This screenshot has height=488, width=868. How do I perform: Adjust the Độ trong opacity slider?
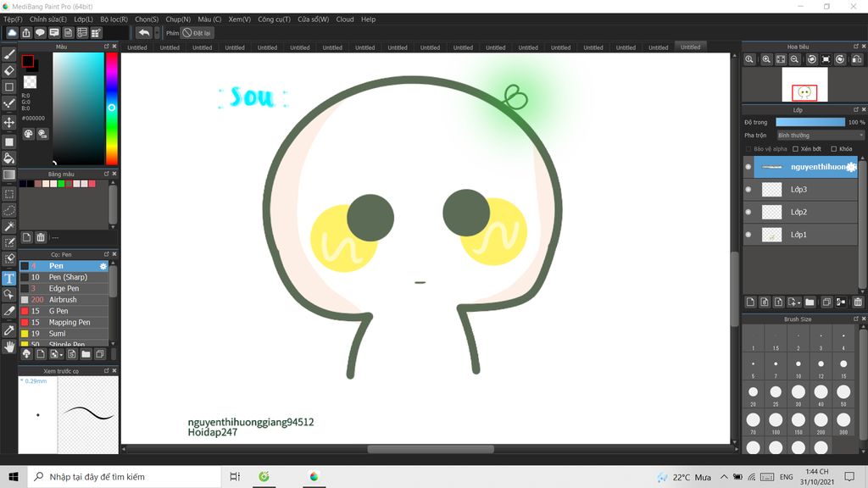tap(810, 122)
